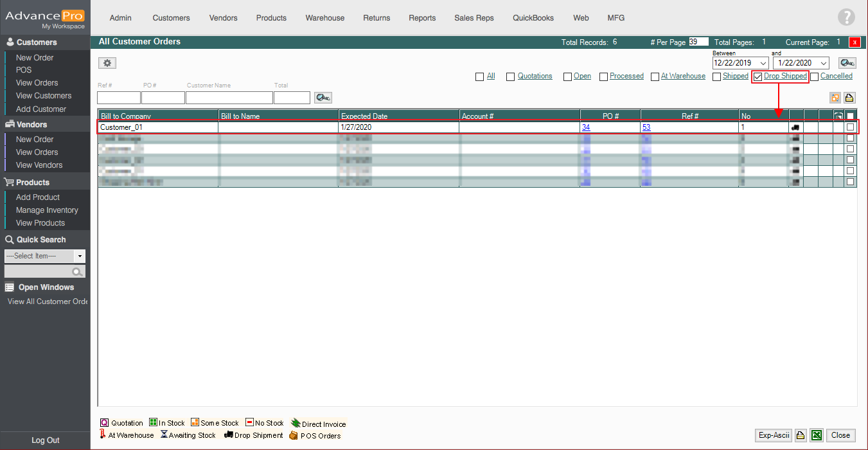Tick the checkbox in the Customer_01 row

[850, 127]
